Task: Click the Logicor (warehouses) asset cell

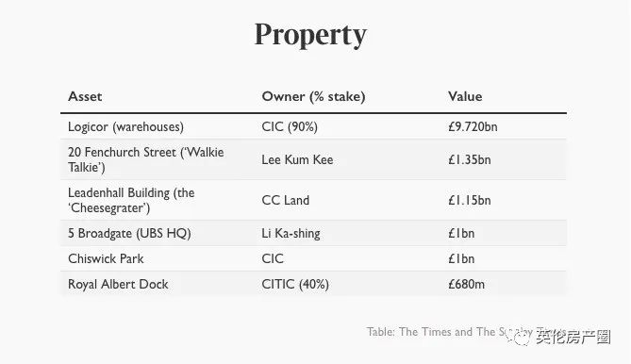Action: (125, 126)
